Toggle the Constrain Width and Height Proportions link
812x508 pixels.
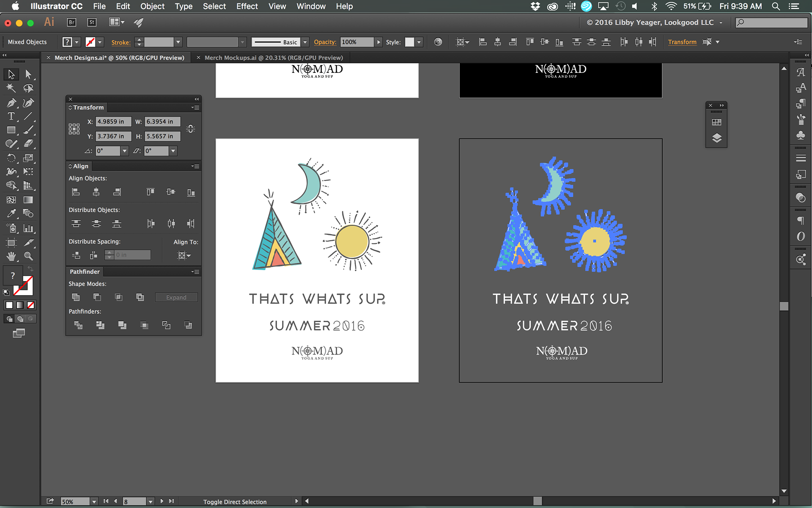point(191,129)
